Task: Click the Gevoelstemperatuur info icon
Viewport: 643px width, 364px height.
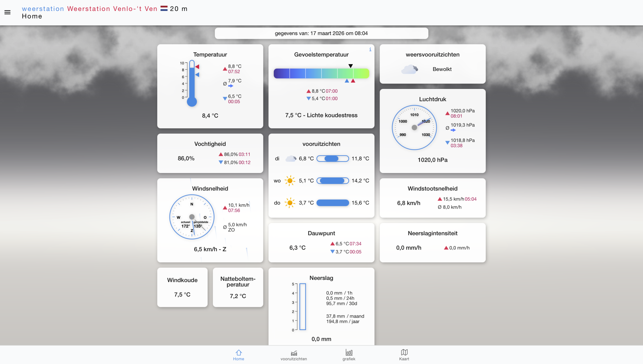Action: tap(370, 50)
